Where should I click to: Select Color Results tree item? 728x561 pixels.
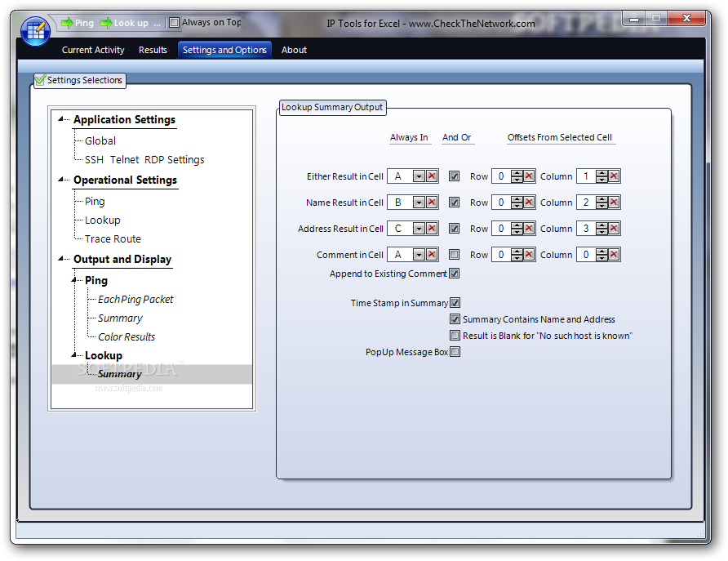click(127, 336)
